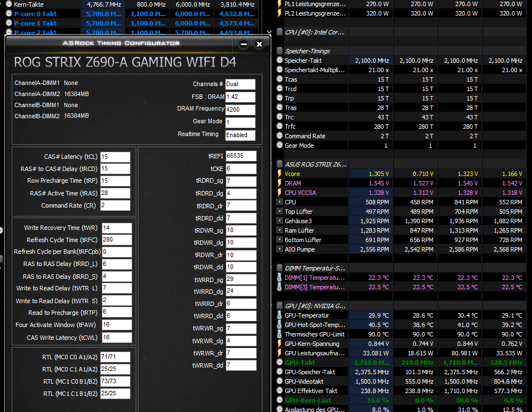
Task: Click the Write Recovery Time (tWR) field
Action: point(117,228)
